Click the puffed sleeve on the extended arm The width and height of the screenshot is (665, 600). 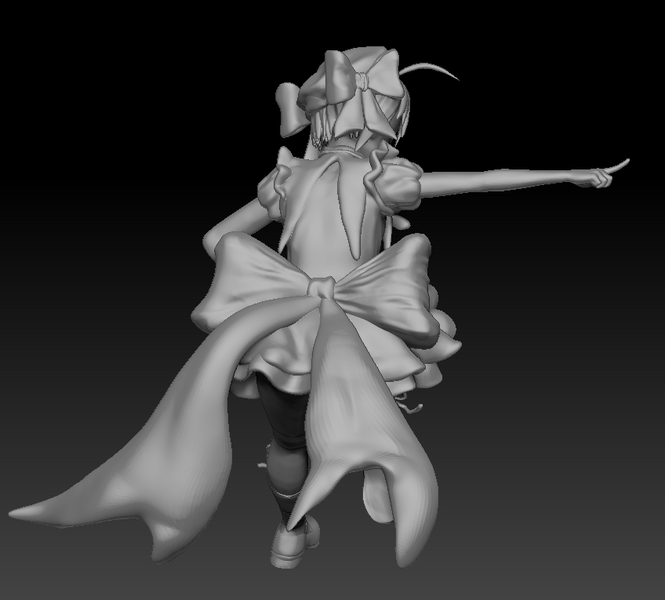point(398,186)
